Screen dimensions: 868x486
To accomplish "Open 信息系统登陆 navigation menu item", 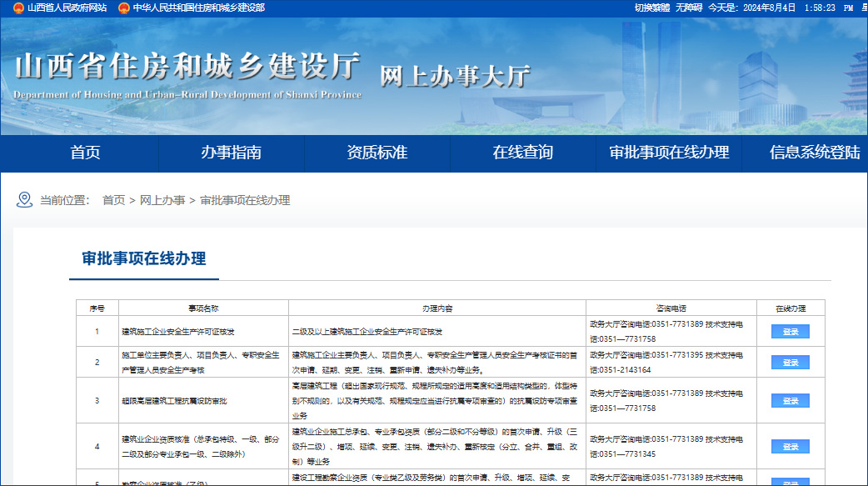I will tap(815, 153).
